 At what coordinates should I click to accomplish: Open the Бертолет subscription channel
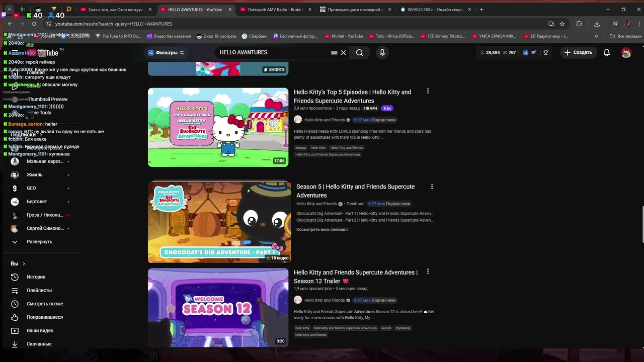(x=37, y=202)
